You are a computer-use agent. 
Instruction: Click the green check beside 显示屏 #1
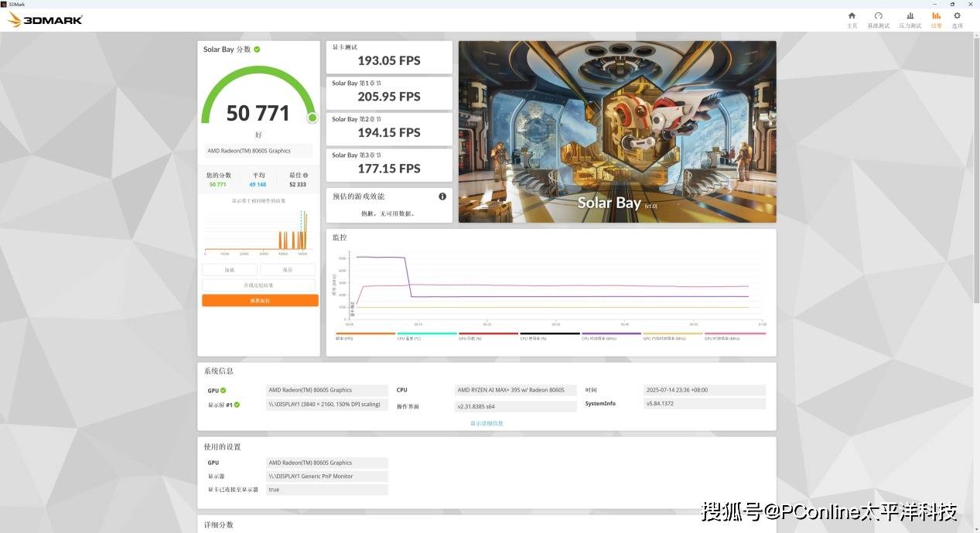(x=237, y=405)
